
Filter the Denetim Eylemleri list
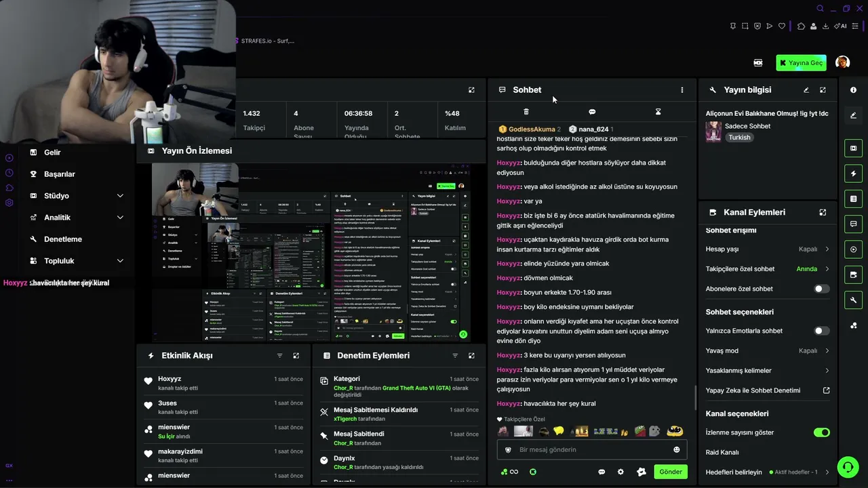[455, 355]
